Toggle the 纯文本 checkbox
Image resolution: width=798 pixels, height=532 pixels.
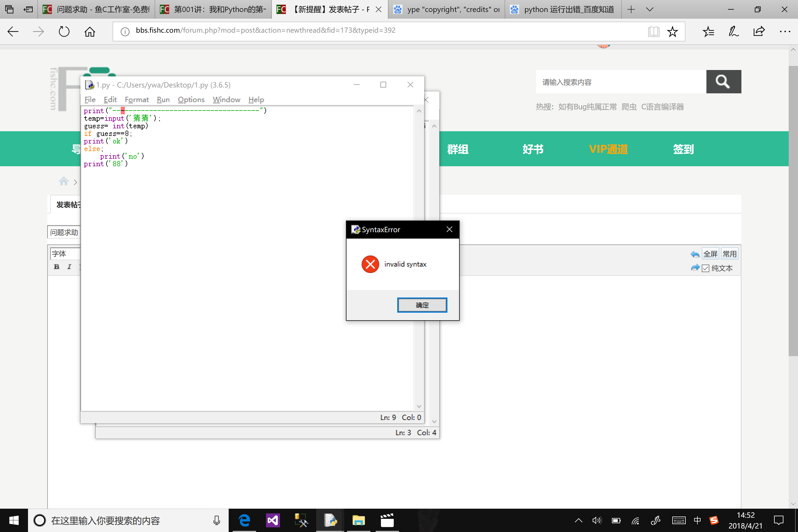click(706, 268)
